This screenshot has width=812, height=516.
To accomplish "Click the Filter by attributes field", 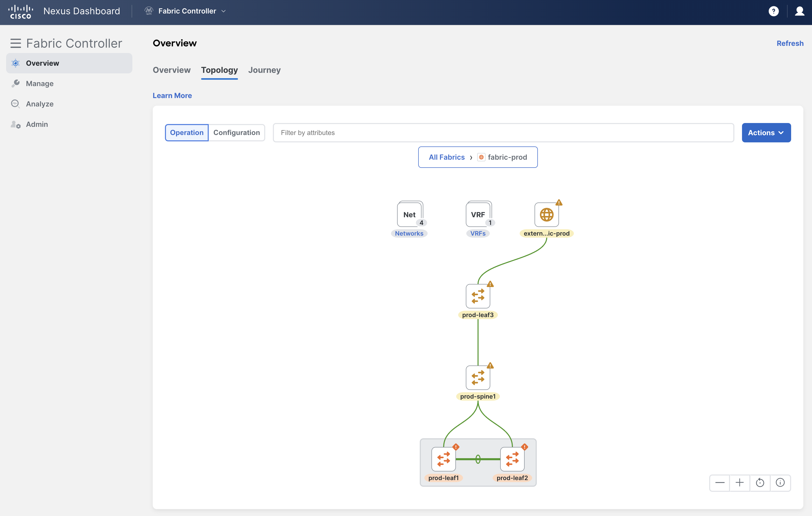I will pos(503,133).
